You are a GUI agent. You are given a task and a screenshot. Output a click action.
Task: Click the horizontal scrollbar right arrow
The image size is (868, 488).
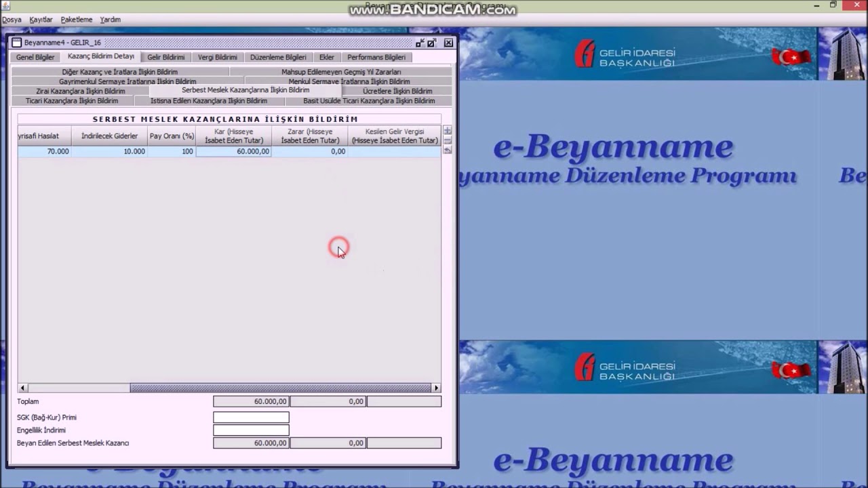point(436,388)
